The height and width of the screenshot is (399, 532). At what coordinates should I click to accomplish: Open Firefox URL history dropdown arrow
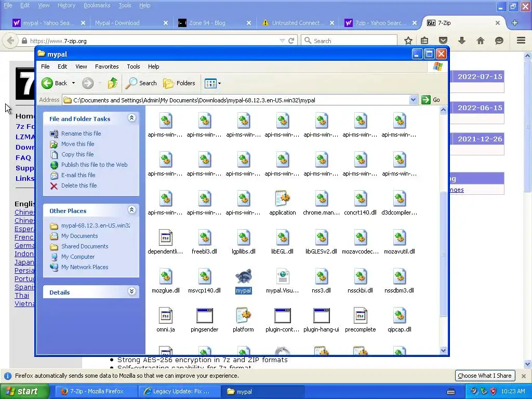(282, 41)
